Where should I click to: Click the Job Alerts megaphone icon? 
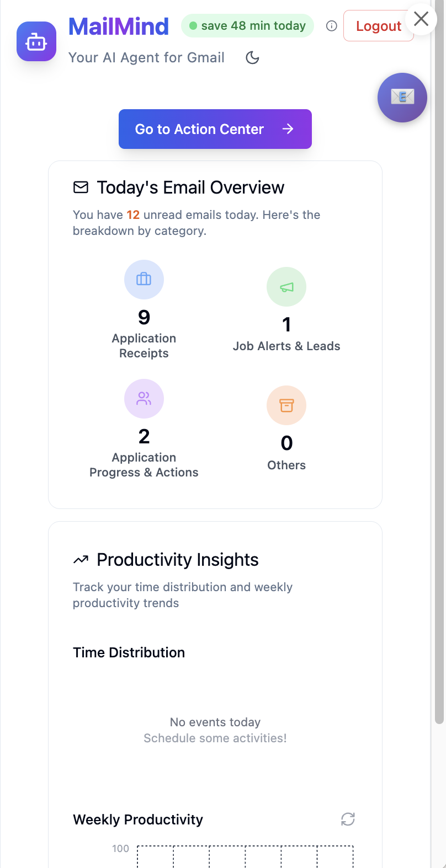point(286,287)
